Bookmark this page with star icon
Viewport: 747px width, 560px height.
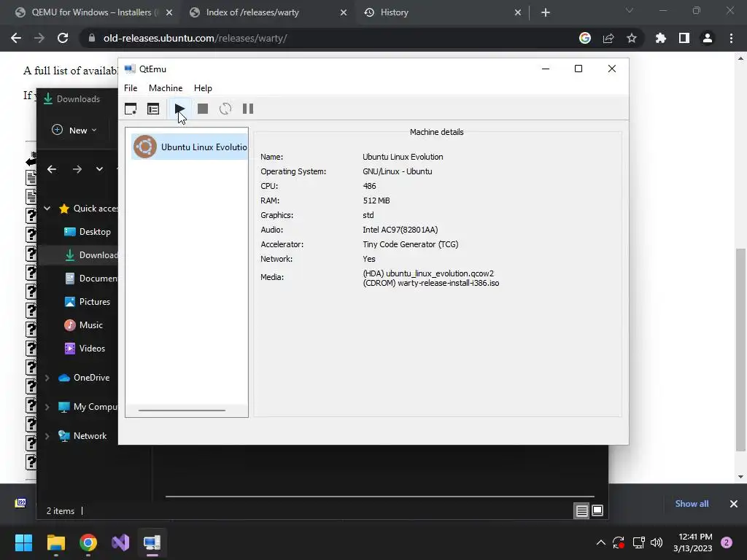(x=632, y=38)
